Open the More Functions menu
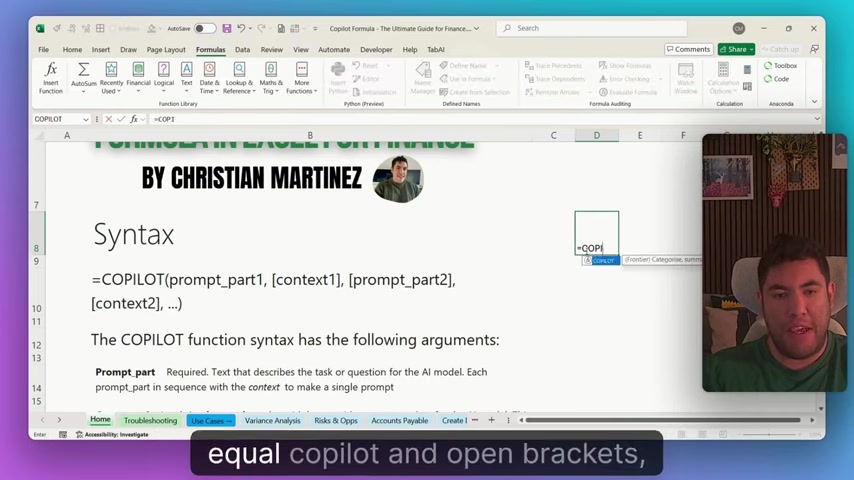 301,78
